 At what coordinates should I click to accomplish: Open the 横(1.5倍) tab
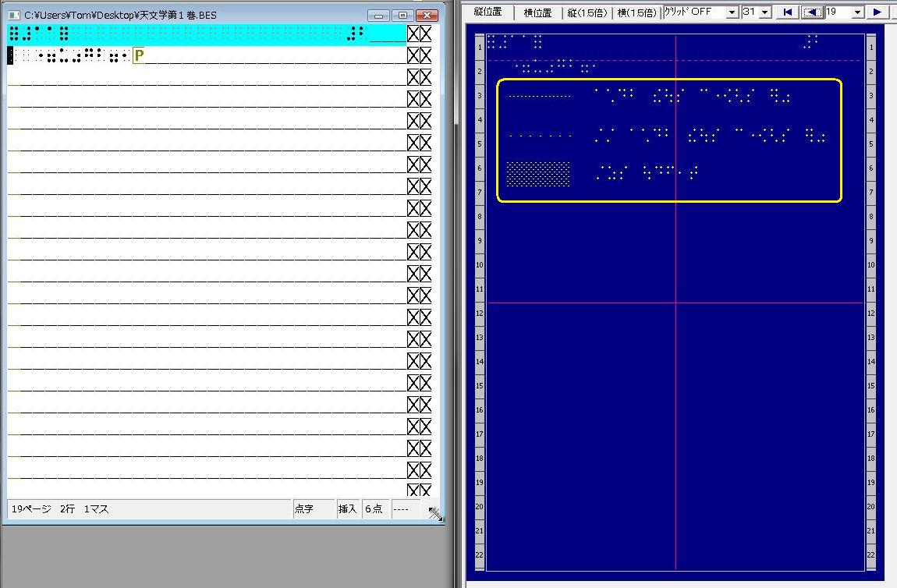coord(636,13)
